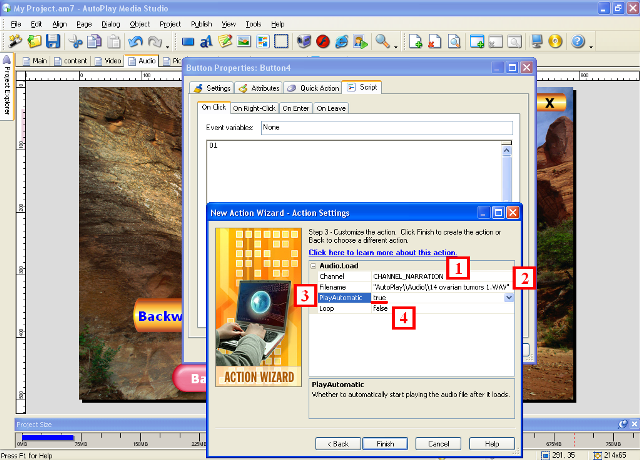
Task: Open the PlayAutomatic value dropdown arrow
Action: [x=510, y=298]
